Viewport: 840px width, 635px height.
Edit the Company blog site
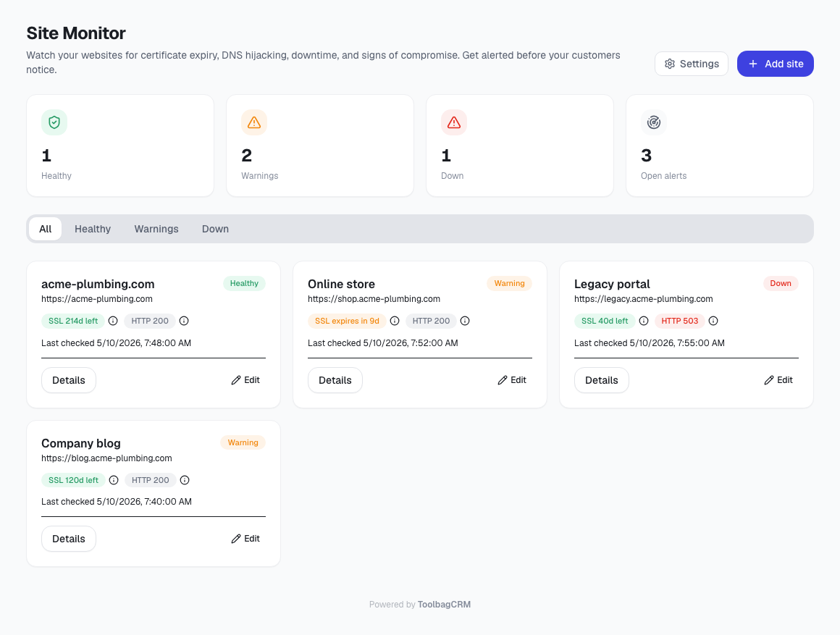pos(245,539)
